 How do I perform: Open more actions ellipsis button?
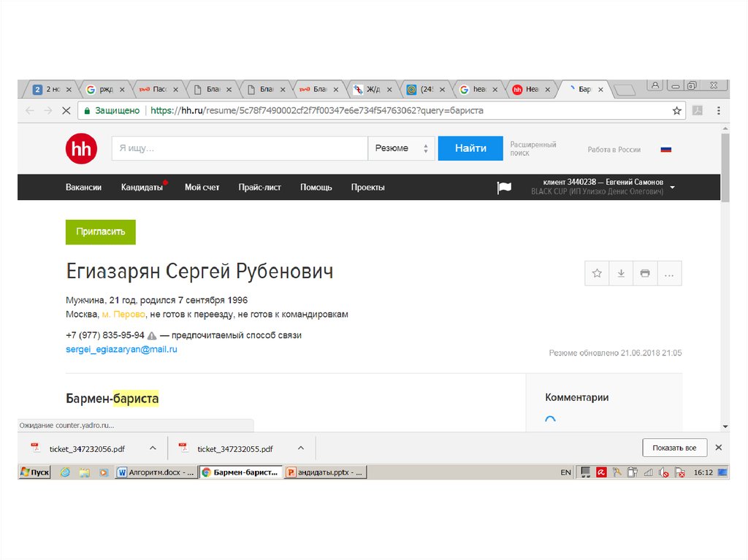(x=668, y=273)
